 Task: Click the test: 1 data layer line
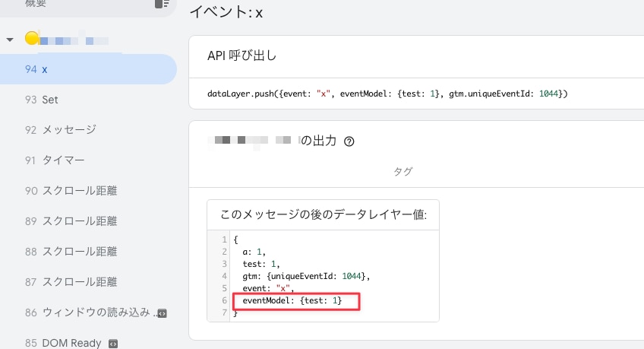tap(261, 264)
